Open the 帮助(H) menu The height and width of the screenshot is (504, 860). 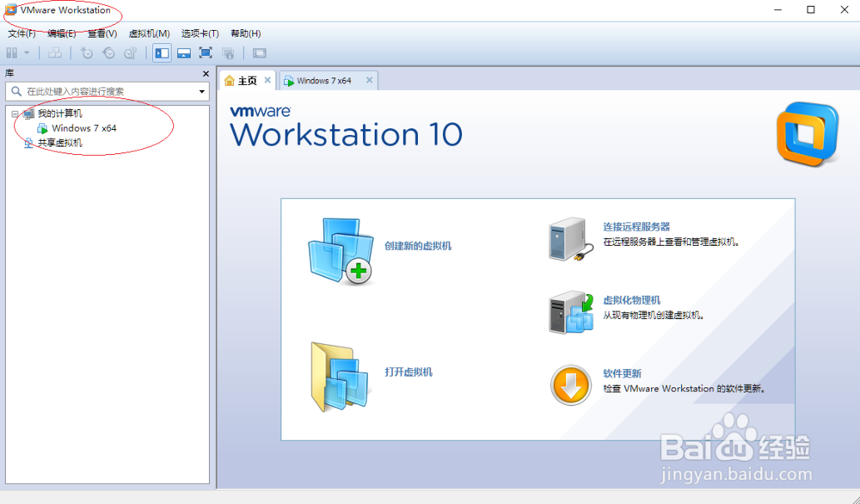point(245,34)
